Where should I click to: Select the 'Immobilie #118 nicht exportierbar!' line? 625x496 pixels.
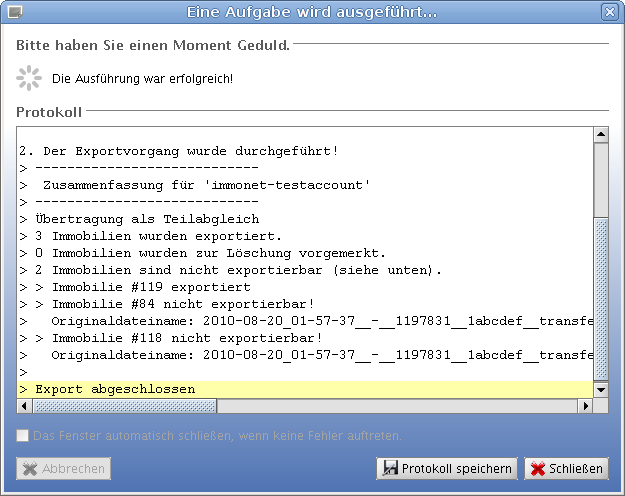tap(145, 338)
